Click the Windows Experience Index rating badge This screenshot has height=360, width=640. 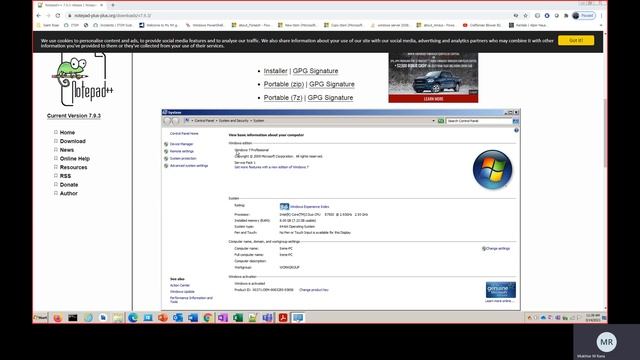point(284,207)
